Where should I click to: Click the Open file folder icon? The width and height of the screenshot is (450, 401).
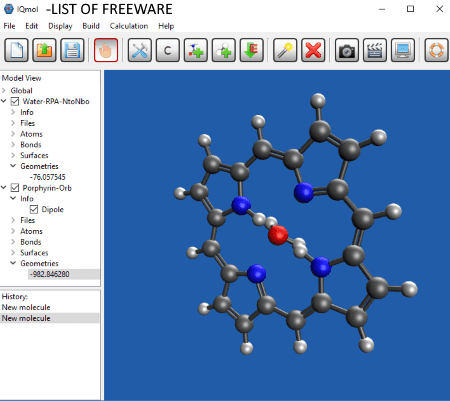click(44, 50)
